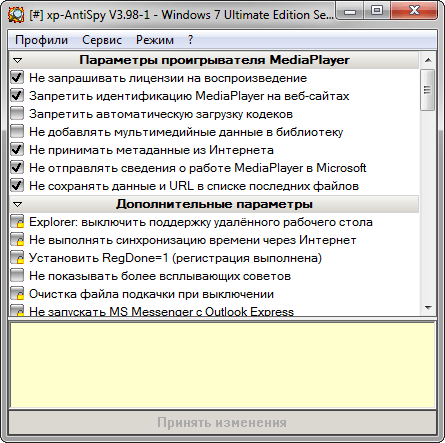Click the scrollbar up arrow
Image resolution: width=445 pixels, height=443 pixels.
pyautogui.click(x=428, y=60)
